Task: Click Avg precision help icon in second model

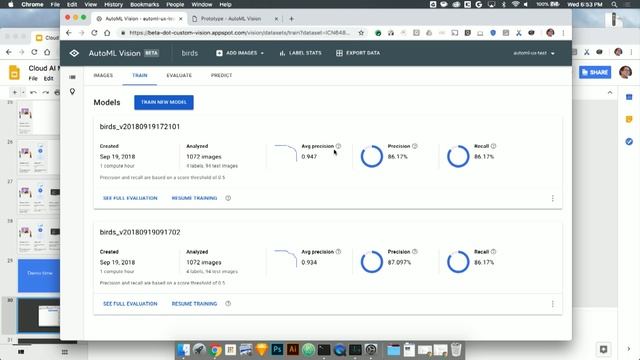Action: pos(338,251)
